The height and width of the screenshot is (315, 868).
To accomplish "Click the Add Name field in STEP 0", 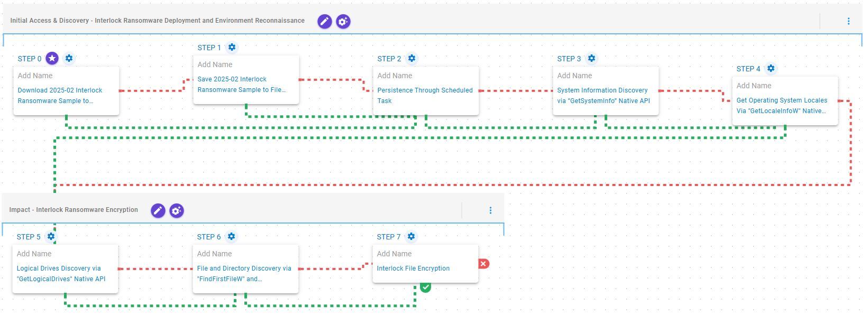I will click(x=35, y=76).
